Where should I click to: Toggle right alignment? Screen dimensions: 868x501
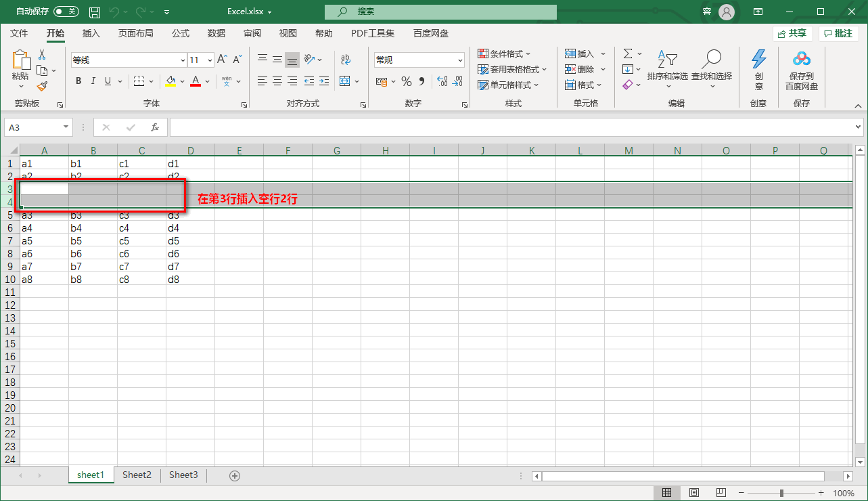pos(292,81)
